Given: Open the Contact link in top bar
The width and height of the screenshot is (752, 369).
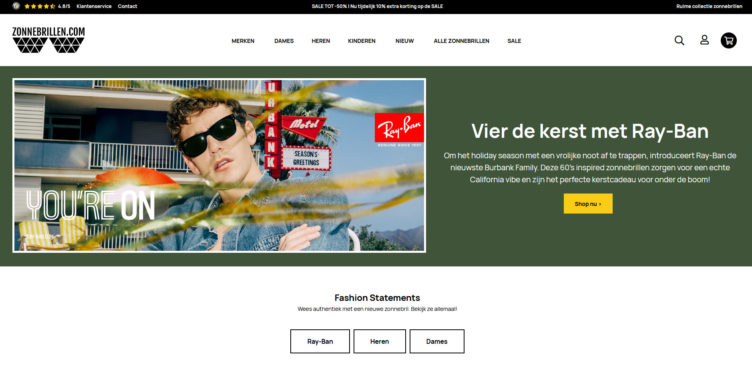Looking at the screenshot, I should point(128,6).
